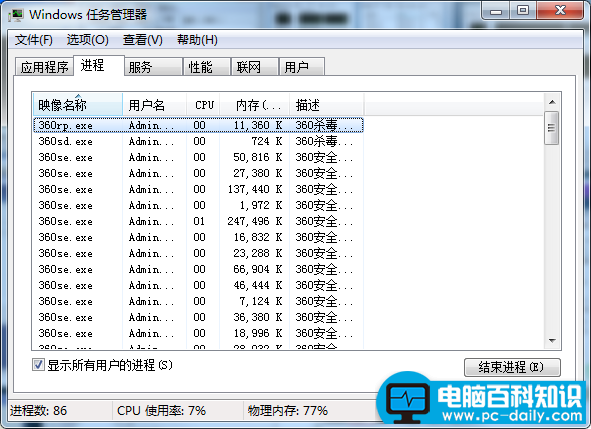The height and width of the screenshot is (429, 591).
Task: Sort by the CPU column header
Action: click(x=203, y=104)
